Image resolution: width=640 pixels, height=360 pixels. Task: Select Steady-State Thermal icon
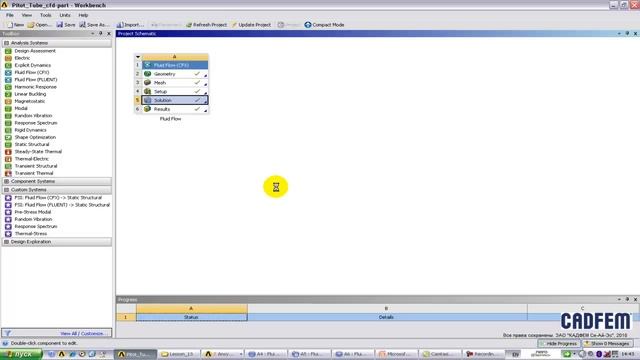pos(8,152)
